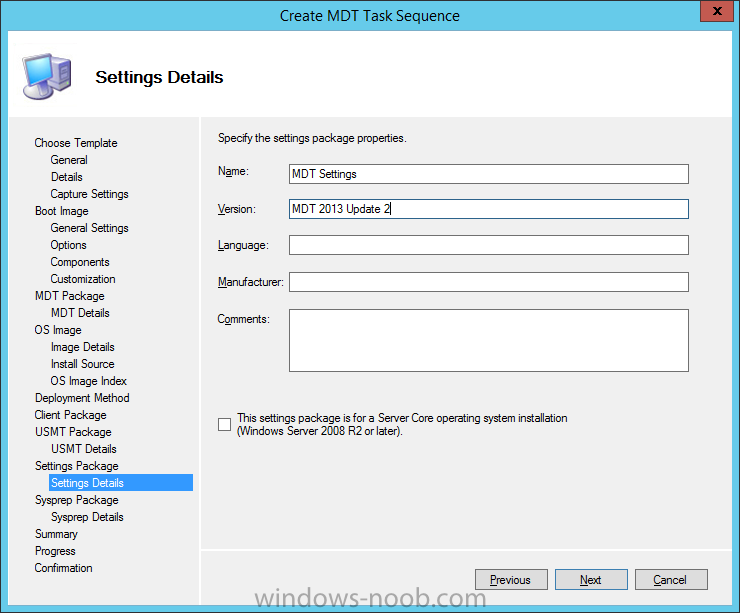
Task: Select the Sysprep Details step
Action: pos(87,517)
